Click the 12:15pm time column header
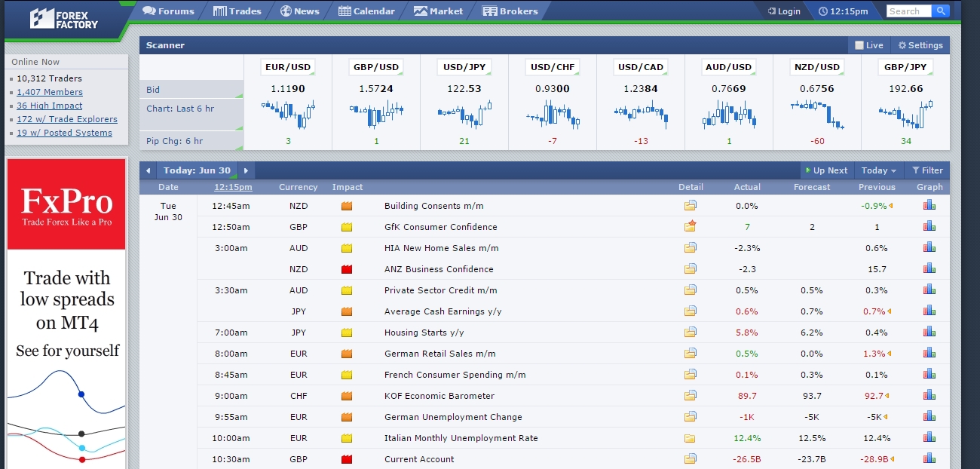 tap(233, 187)
